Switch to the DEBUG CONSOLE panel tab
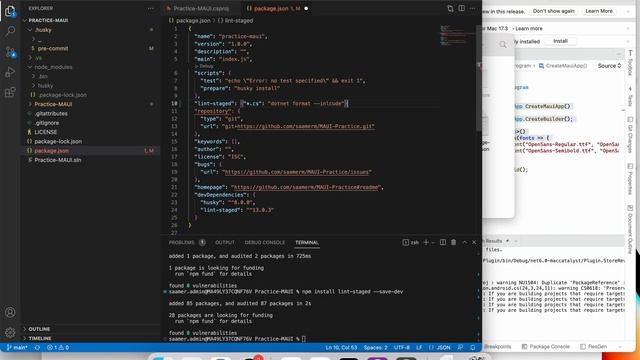 264,242
